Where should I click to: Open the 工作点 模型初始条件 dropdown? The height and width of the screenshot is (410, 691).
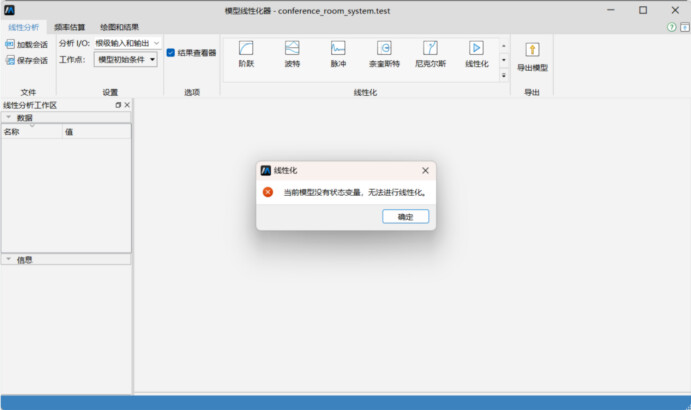(126, 60)
